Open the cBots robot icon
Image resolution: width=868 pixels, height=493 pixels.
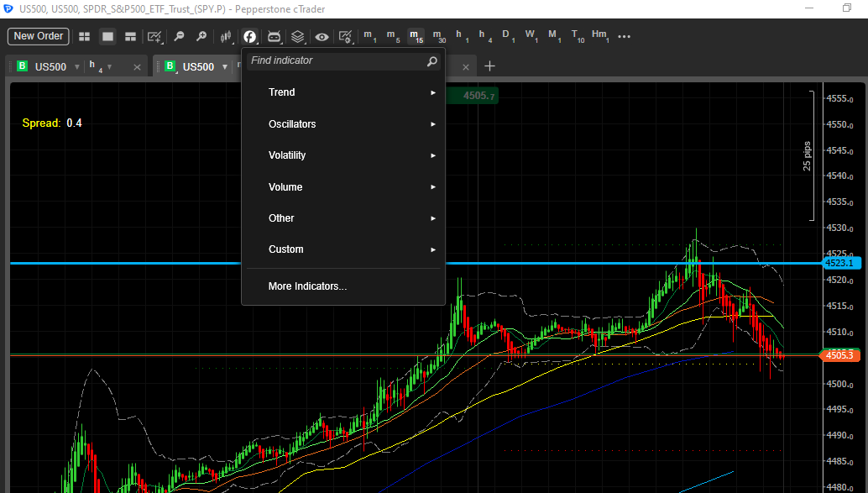pos(274,37)
